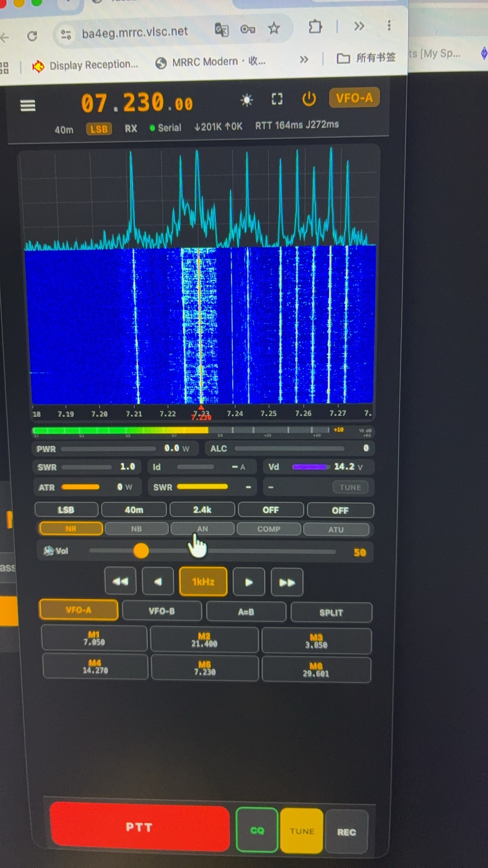
Task: Switch to the VFO-B tab
Action: pyautogui.click(x=162, y=611)
